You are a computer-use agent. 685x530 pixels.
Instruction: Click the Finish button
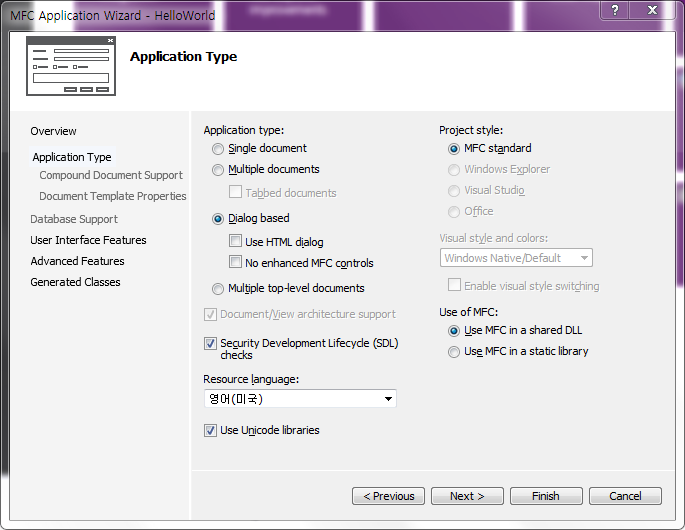pos(547,496)
